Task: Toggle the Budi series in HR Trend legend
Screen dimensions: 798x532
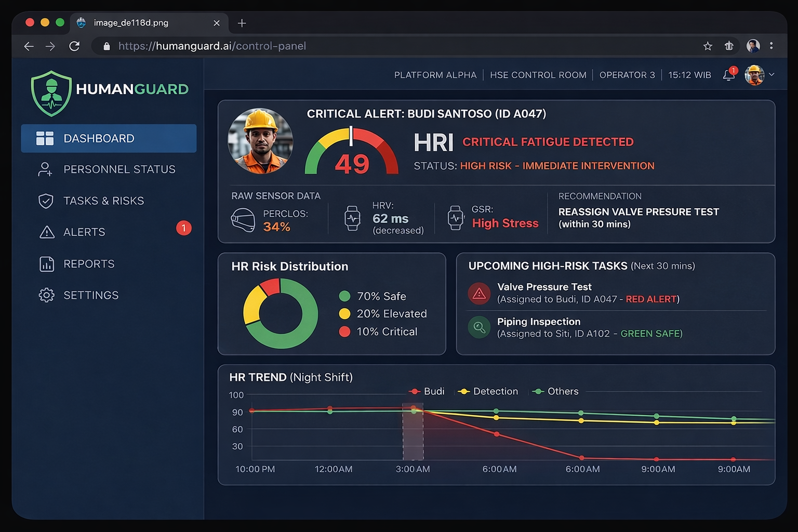Action: [427, 391]
